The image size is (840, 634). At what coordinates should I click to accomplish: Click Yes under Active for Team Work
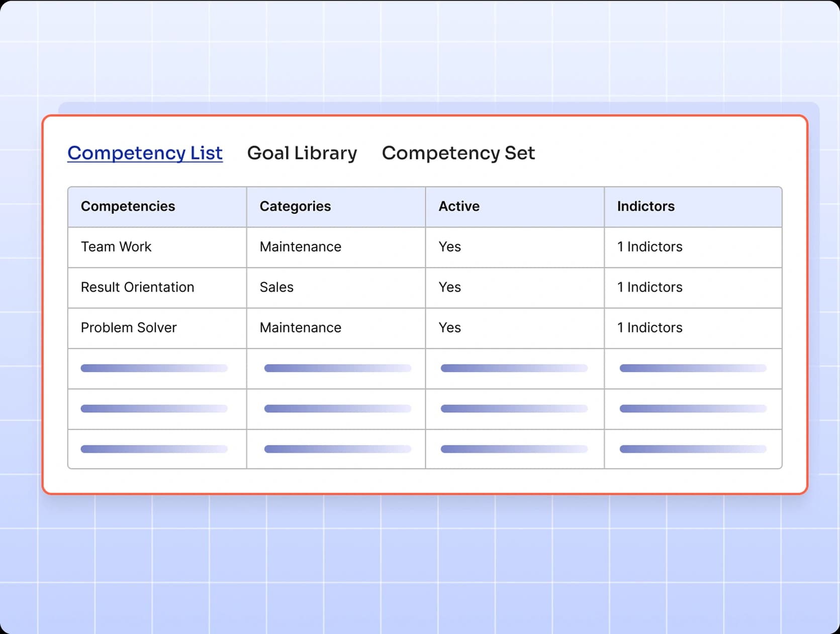449,247
